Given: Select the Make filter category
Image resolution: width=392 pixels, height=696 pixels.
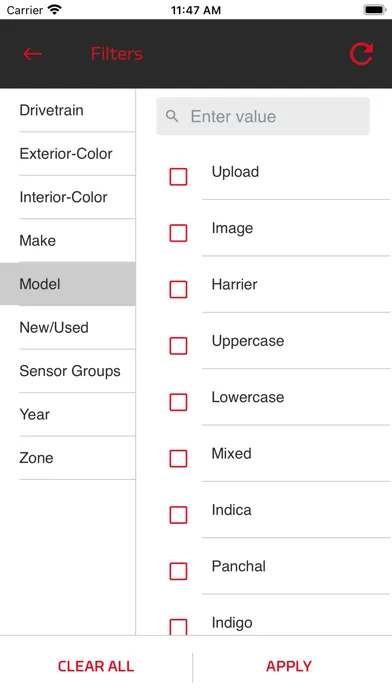Looking at the screenshot, I should (x=68, y=241).
